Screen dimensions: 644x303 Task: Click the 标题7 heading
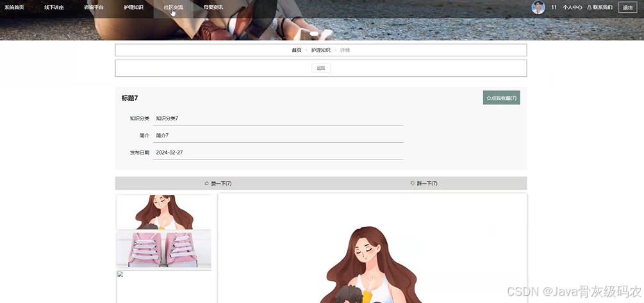(x=130, y=98)
